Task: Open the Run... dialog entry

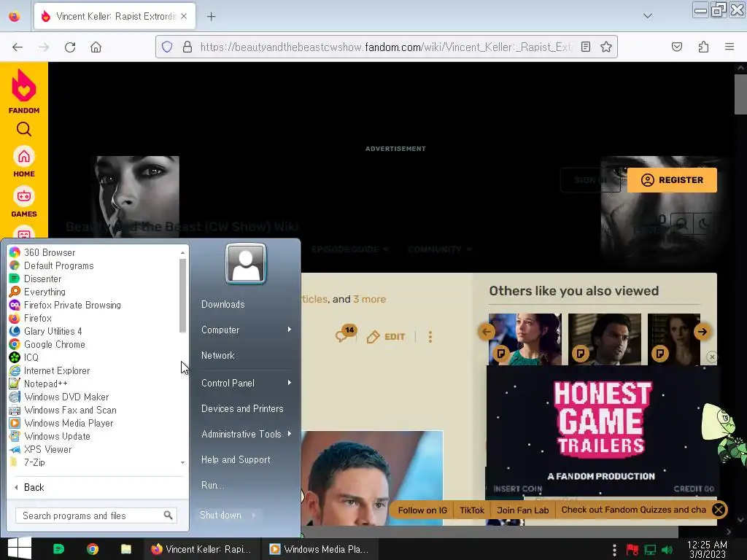Action: (212, 485)
